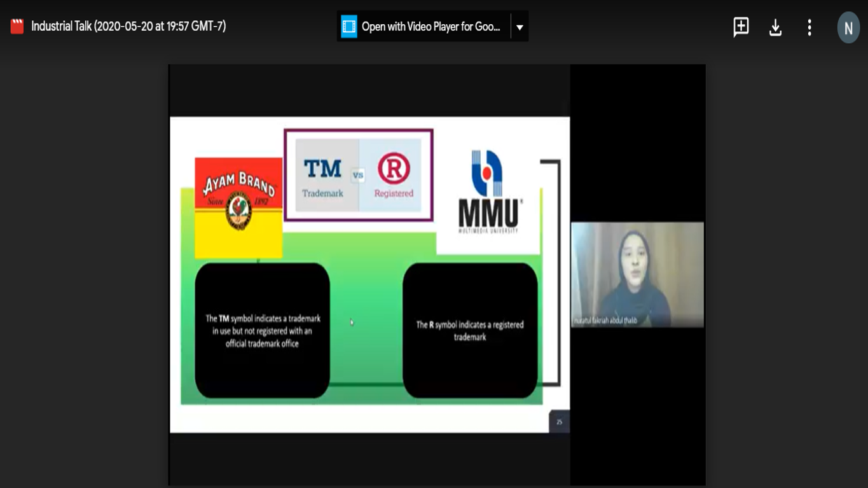Open the three-dot more actions menu
868x488 pixels.
click(809, 27)
